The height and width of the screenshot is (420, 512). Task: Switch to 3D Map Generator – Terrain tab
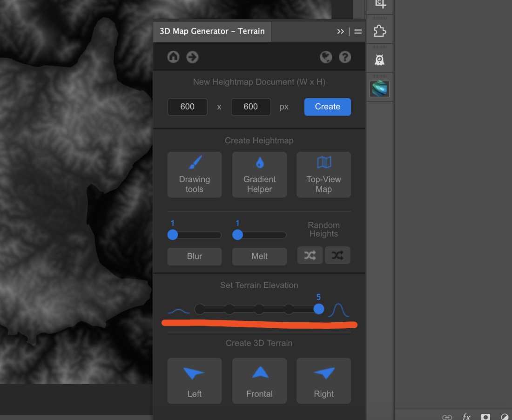point(212,31)
